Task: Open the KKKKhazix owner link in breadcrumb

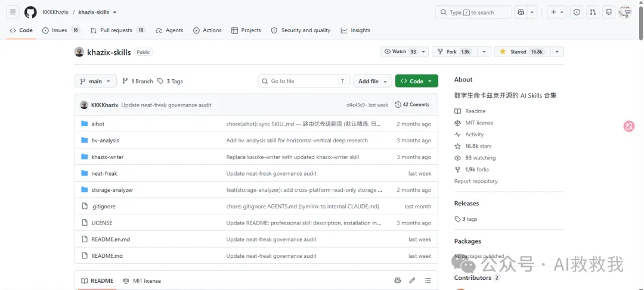Action: tap(55, 13)
